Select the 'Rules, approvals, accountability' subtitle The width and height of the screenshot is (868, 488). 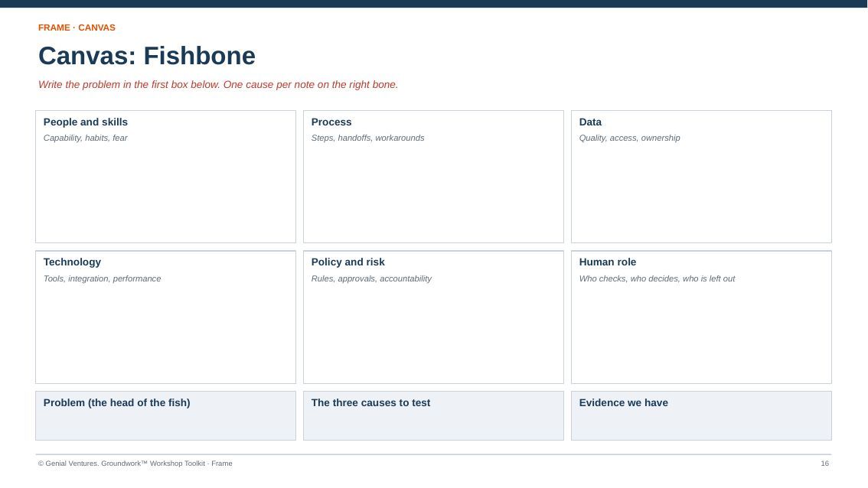coord(371,278)
